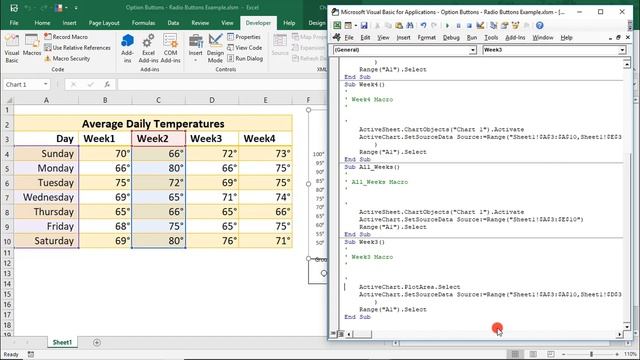Open the Help tab in Excel ribbon
The width and height of the screenshot is (640, 360).
(x=289, y=23)
